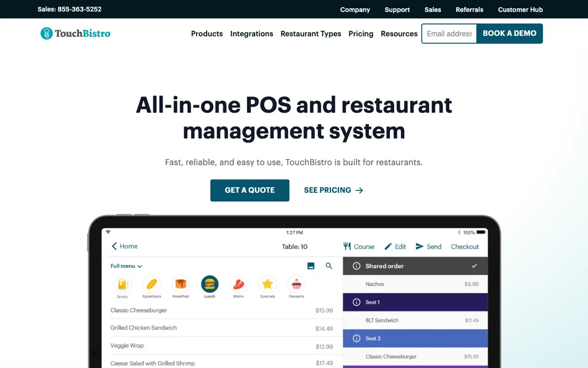Select Classic Cheeseburger under Seat 2
Image resolution: width=588 pixels, height=368 pixels.
416,357
